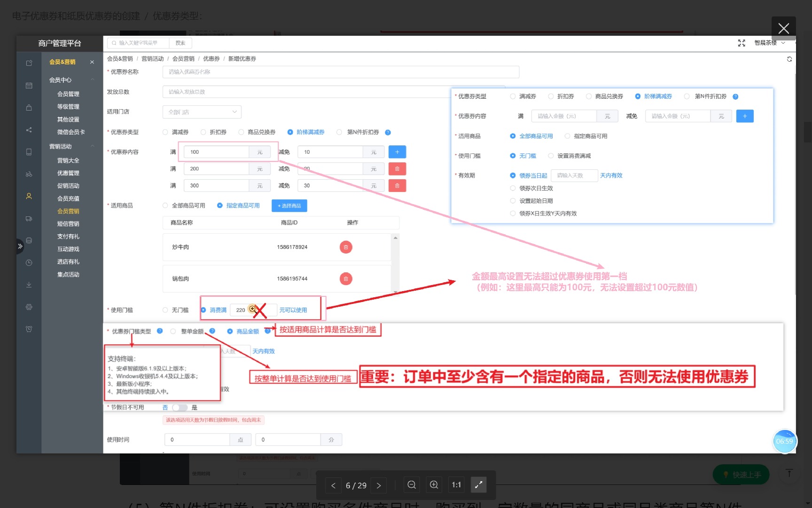Screen dimensions: 812x508
Task: Click into the 优惠券名称 input field
Action: pyautogui.click(x=341, y=72)
